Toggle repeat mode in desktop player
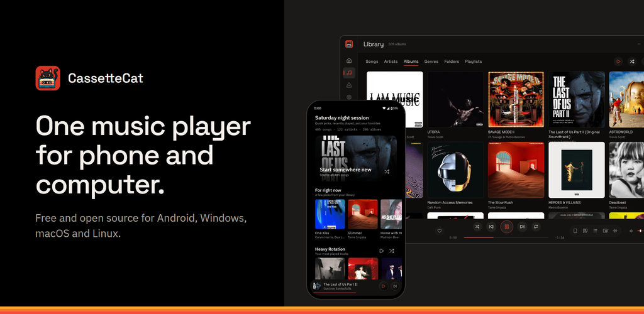 (x=536, y=226)
